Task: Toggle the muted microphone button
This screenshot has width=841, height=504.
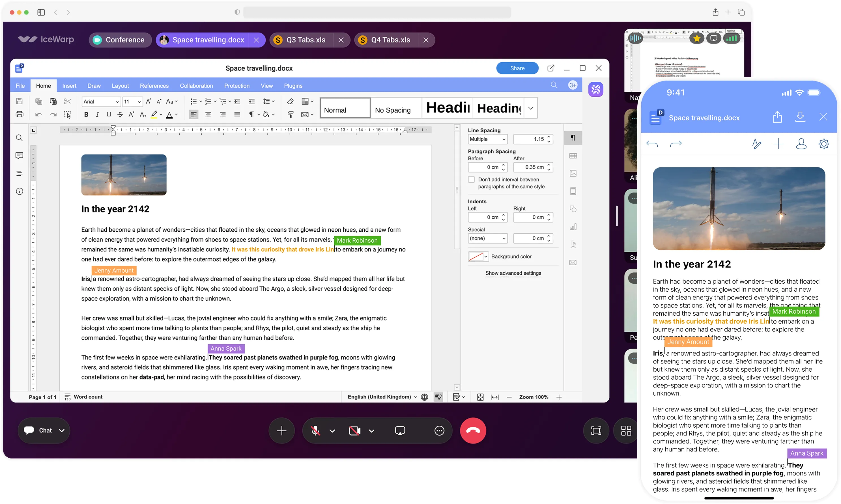Action: tap(315, 431)
